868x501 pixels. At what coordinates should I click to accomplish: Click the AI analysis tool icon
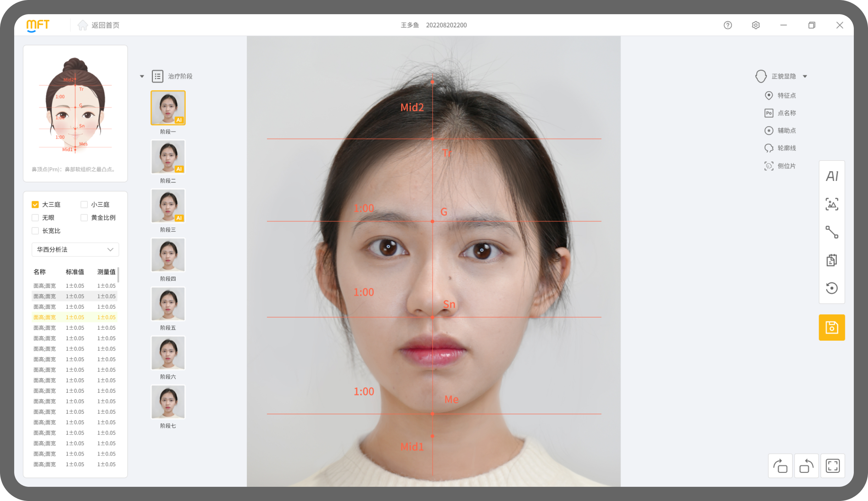point(831,176)
